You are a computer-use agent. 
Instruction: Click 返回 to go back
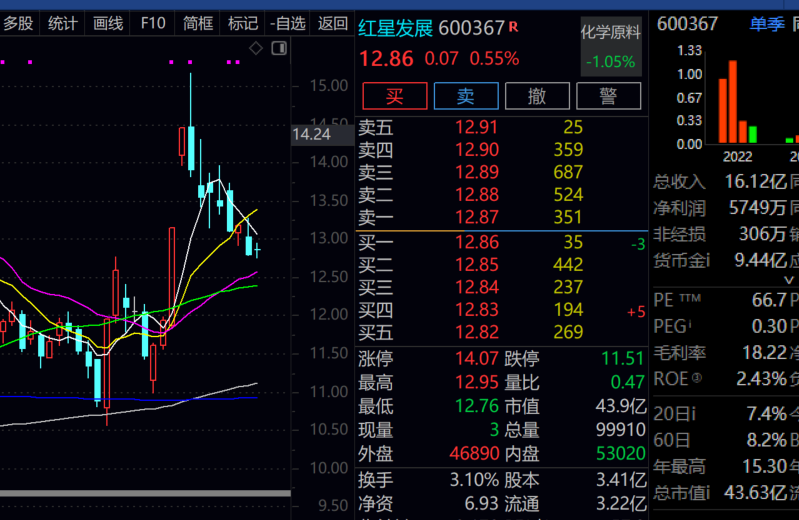(333, 23)
